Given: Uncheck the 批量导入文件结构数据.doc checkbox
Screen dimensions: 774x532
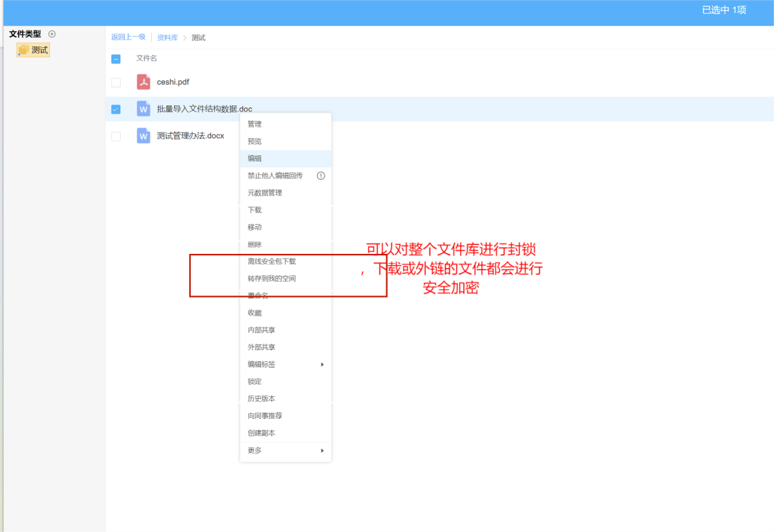Looking at the screenshot, I should (116, 110).
